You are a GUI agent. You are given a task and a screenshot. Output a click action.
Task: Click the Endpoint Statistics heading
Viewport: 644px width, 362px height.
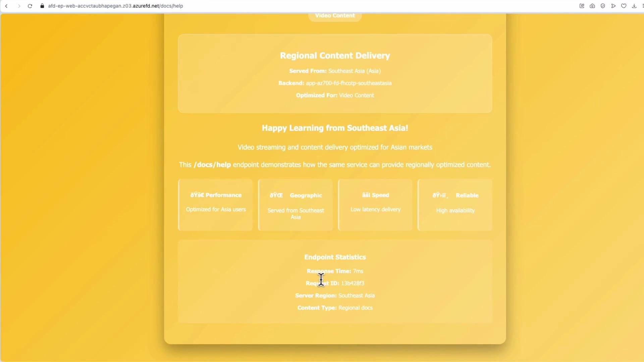point(335,257)
